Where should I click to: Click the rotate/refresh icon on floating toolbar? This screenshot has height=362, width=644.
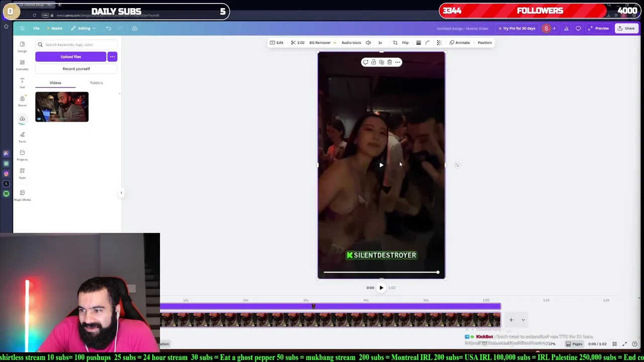[365, 62]
